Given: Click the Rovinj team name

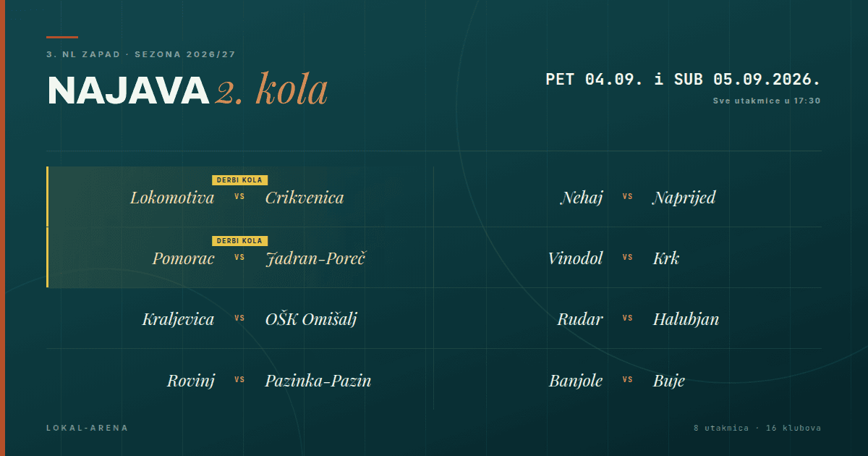Looking at the screenshot, I should pos(191,380).
